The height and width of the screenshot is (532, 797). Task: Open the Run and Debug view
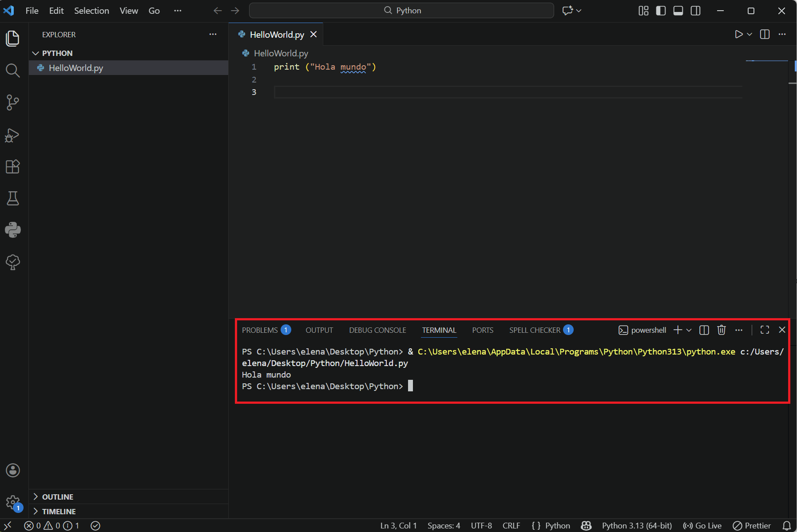[12, 135]
